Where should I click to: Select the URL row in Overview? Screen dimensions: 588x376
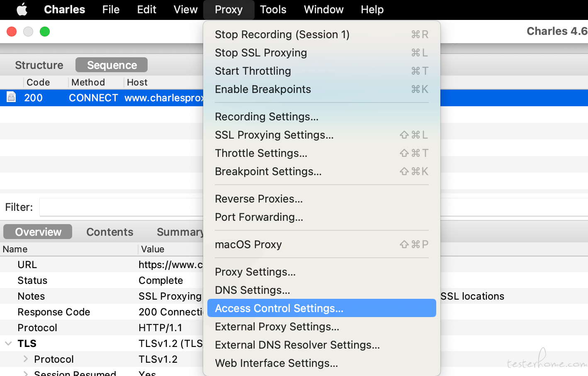tap(102, 264)
